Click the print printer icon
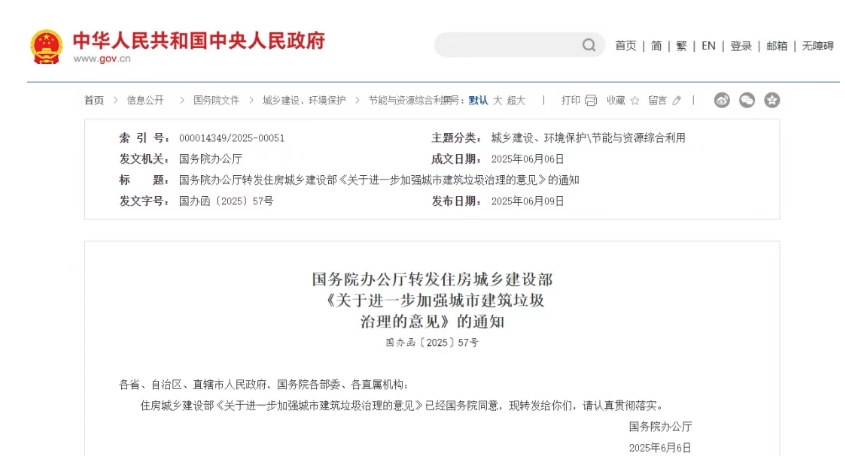This screenshot has height=473, width=845. (591, 100)
